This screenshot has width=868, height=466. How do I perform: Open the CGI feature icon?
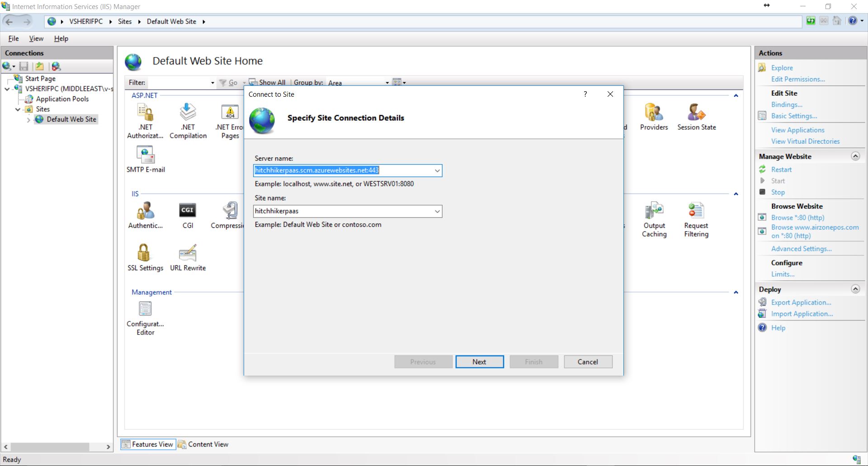[188, 211]
